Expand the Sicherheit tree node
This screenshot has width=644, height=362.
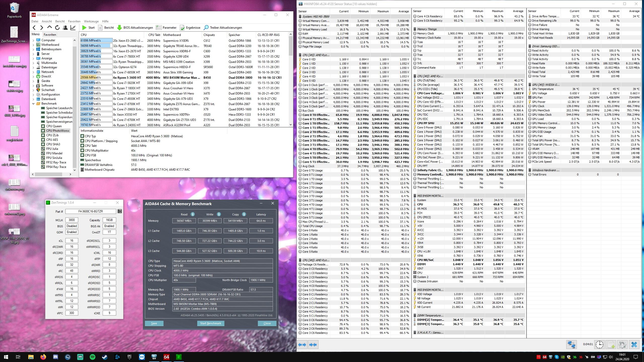(33, 90)
